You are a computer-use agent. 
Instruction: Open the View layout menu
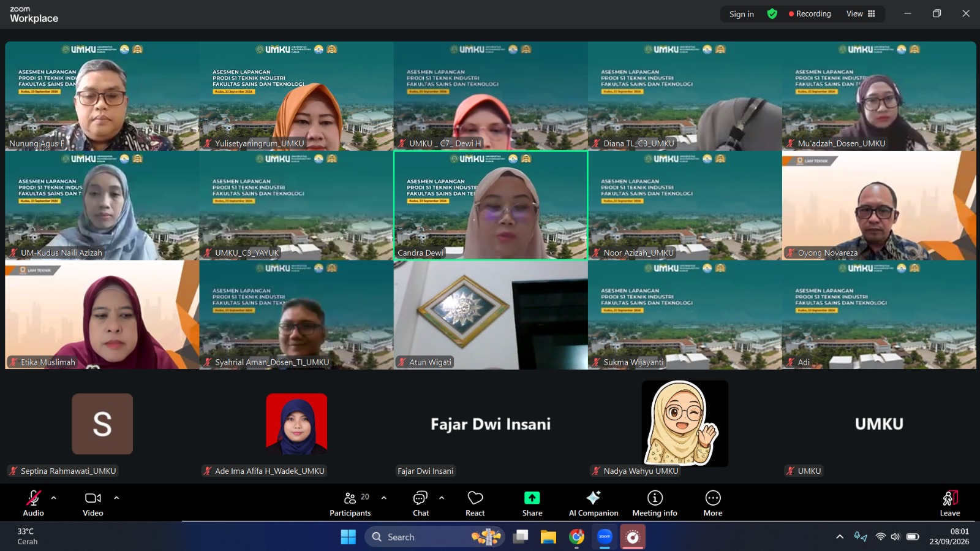click(861, 13)
